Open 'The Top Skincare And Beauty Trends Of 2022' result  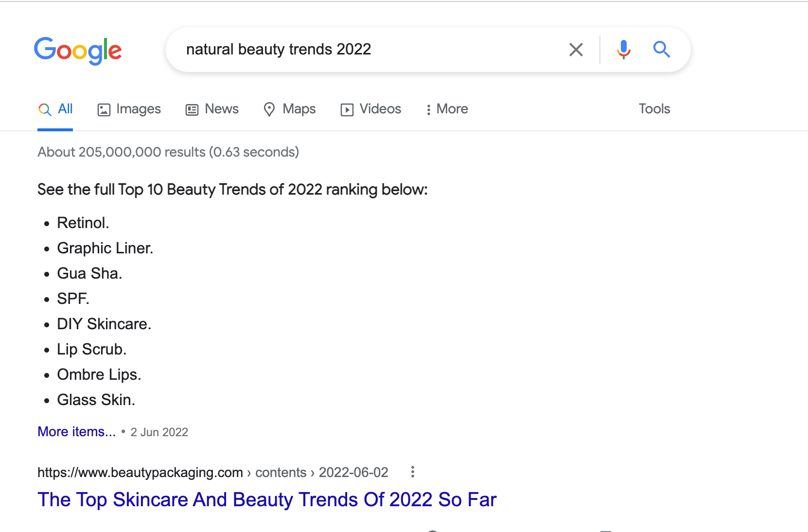267,499
